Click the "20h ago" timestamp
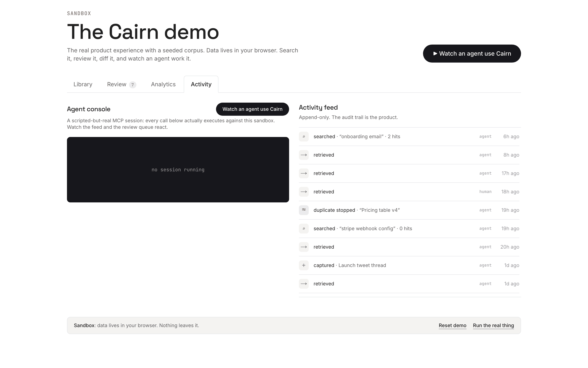Viewport: 588px width, 368px height. tap(510, 247)
